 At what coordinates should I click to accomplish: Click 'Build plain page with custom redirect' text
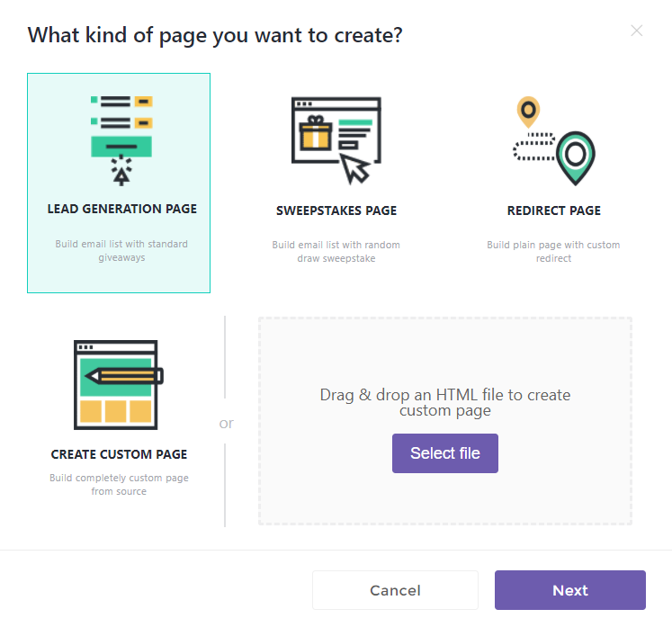tap(554, 252)
